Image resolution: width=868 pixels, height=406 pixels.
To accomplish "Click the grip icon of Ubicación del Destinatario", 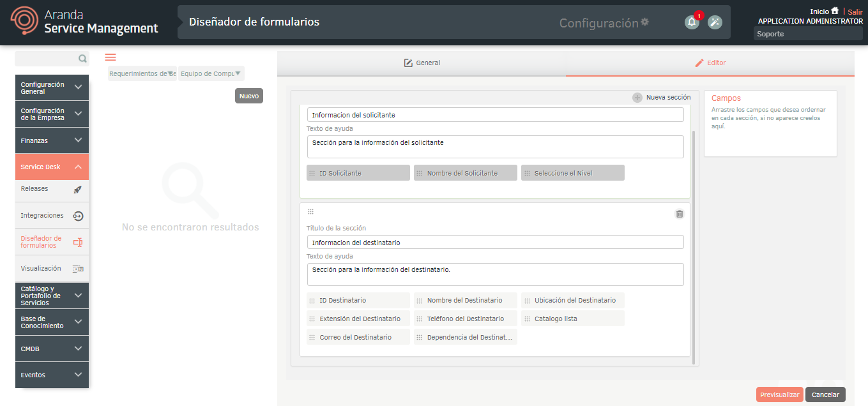I will (x=527, y=300).
